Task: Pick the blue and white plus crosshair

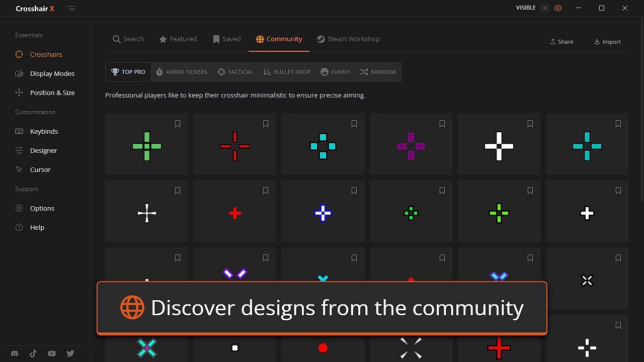Action: [x=323, y=213]
